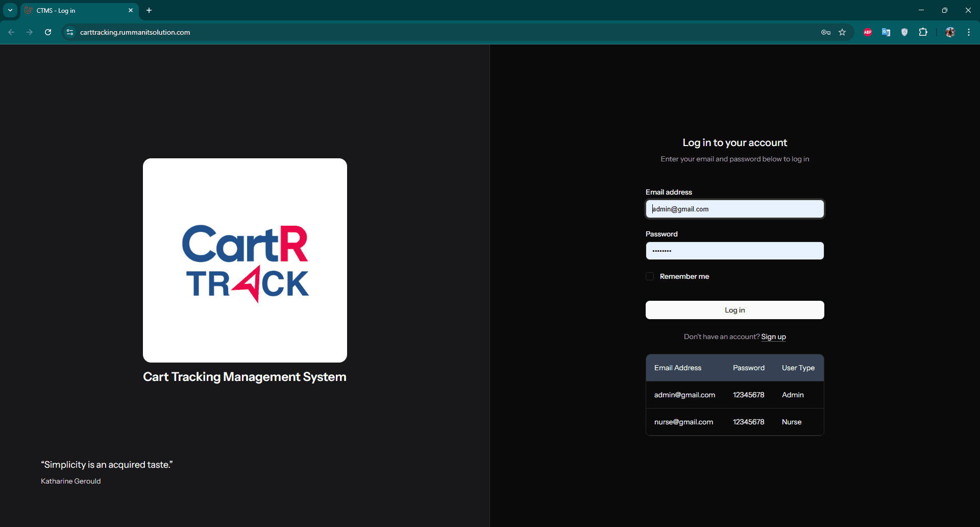Click the Remember me label text
This screenshot has height=527, width=980.
click(x=684, y=276)
